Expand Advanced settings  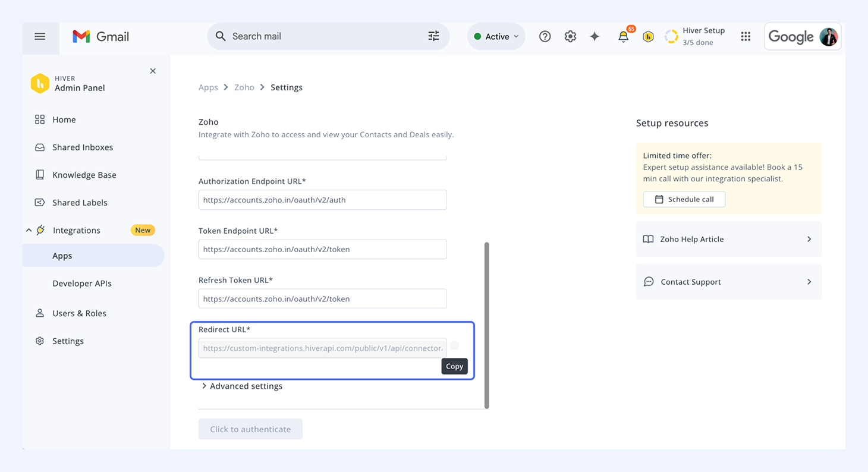[241, 386]
